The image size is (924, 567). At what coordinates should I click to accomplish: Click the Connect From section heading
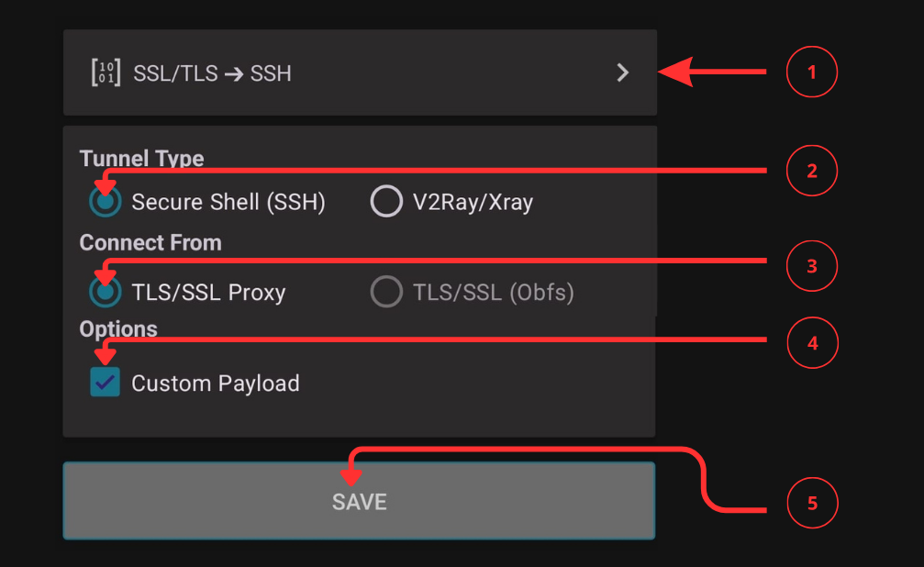pyautogui.click(x=150, y=243)
